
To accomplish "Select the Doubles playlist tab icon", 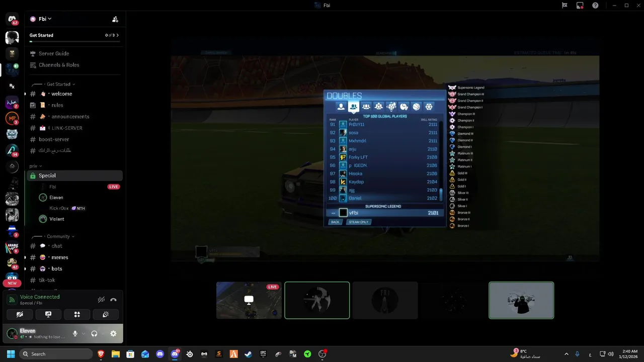I will (x=354, y=107).
